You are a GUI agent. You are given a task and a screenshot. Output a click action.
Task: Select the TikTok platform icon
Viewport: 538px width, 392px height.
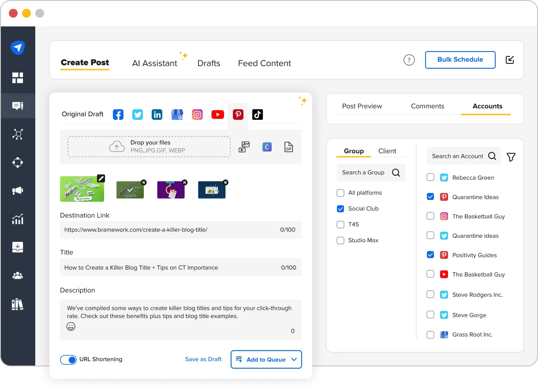[x=258, y=114]
